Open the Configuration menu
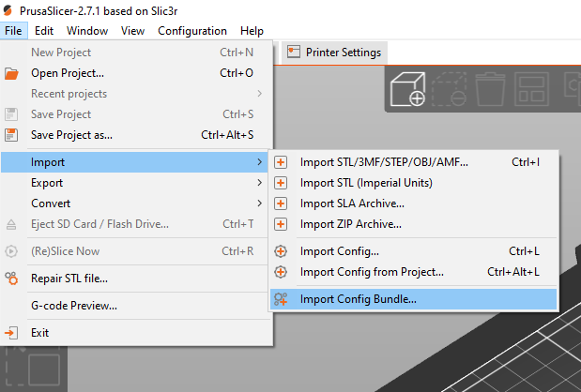Image resolution: width=581 pixels, height=392 pixels. pos(192,31)
